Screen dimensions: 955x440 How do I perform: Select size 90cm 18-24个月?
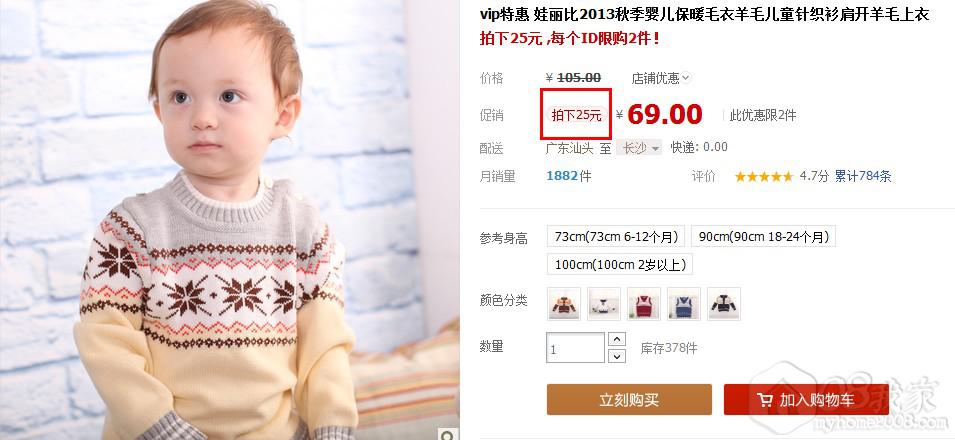click(x=763, y=236)
